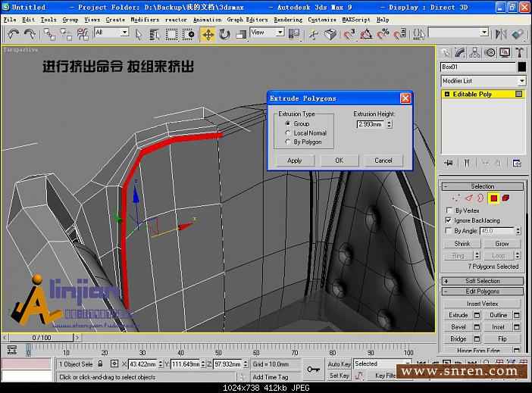
Task: Enable the By Vertex checkbox
Action: pyautogui.click(x=449, y=211)
